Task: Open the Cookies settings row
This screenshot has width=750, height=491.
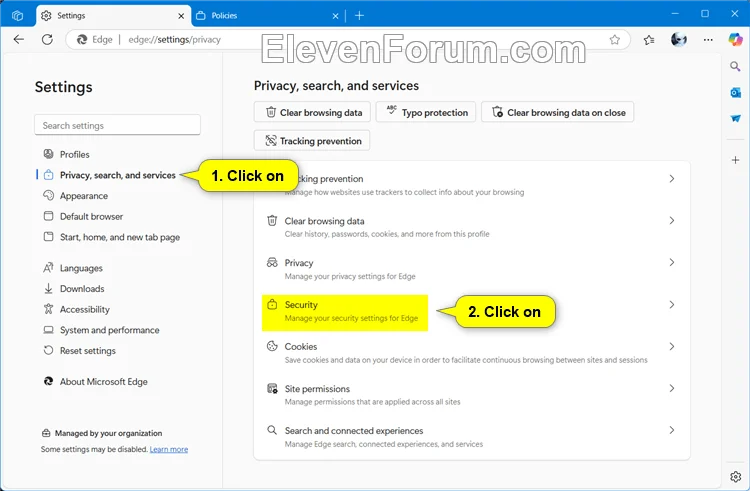Action: click(472, 353)
